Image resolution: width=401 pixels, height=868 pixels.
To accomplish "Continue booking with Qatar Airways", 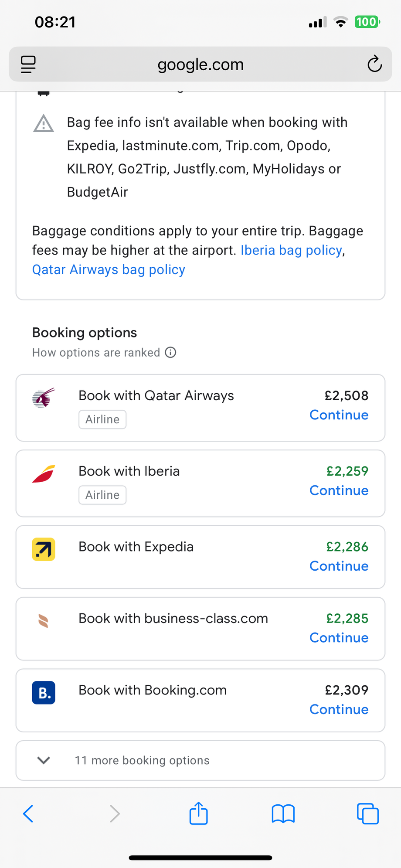I will 339,415.
